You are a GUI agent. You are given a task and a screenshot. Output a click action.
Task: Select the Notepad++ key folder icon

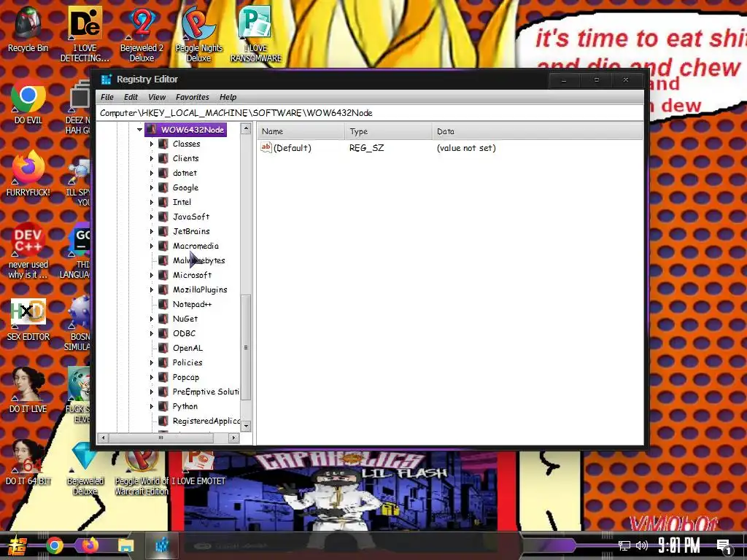click(x=163, y=304)
